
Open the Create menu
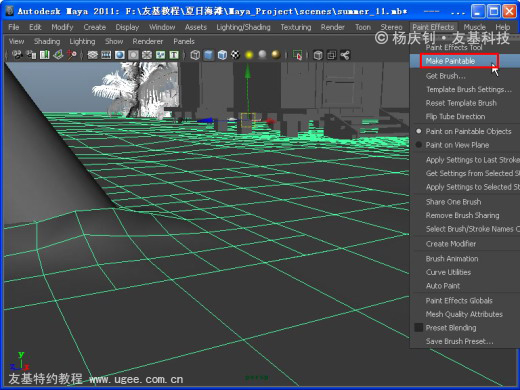pyautogui.click(x=95, y=27)
